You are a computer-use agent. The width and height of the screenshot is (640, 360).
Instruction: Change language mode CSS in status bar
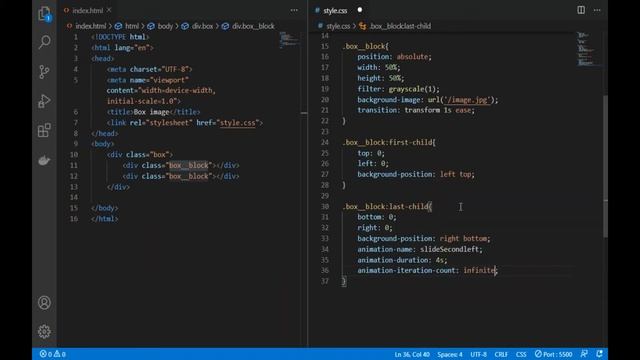click(x=521, y=354)
